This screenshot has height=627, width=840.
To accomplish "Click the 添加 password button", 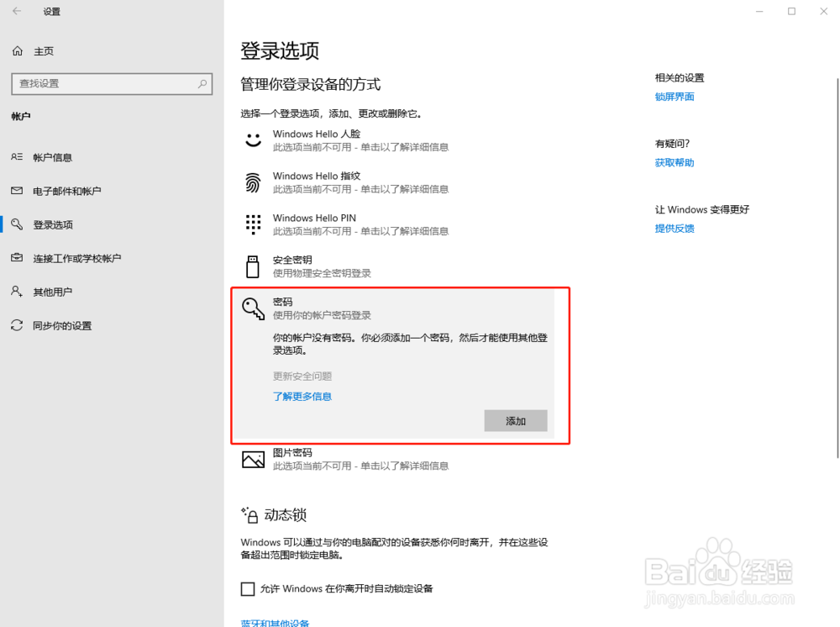I will tap(516, 421).
